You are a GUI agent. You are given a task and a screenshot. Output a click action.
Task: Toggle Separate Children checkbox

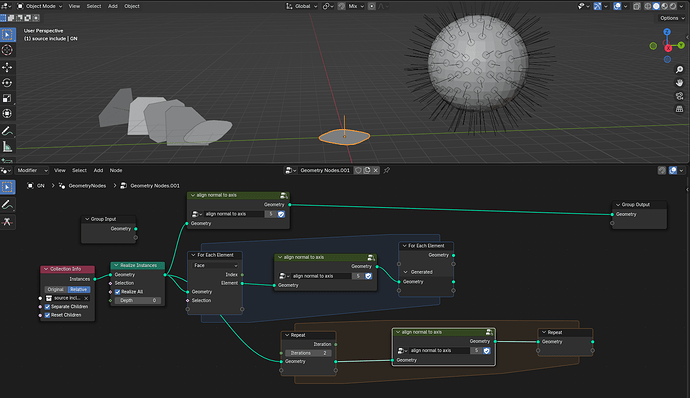pyautogui.click(x=47, y=307)
